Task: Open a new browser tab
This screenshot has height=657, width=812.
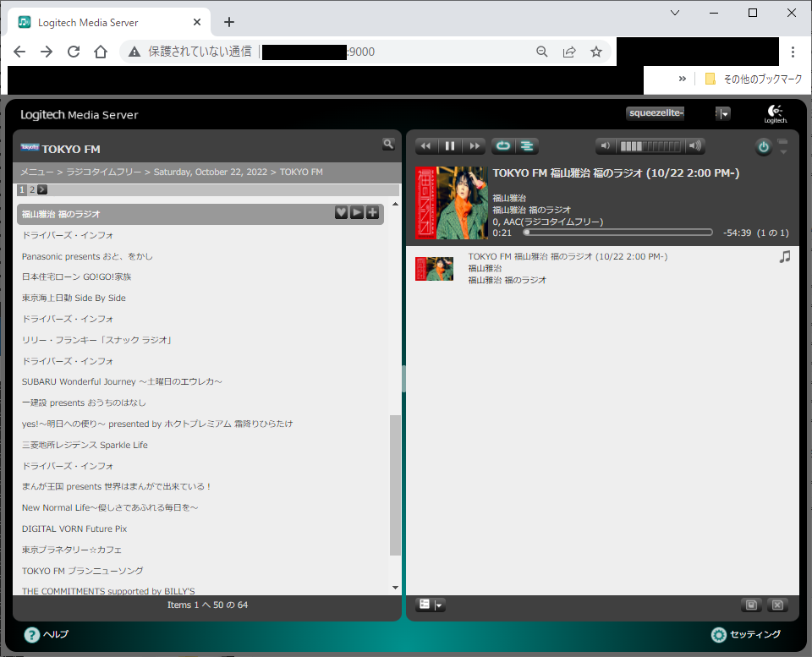Action: [x=229, y=22]
